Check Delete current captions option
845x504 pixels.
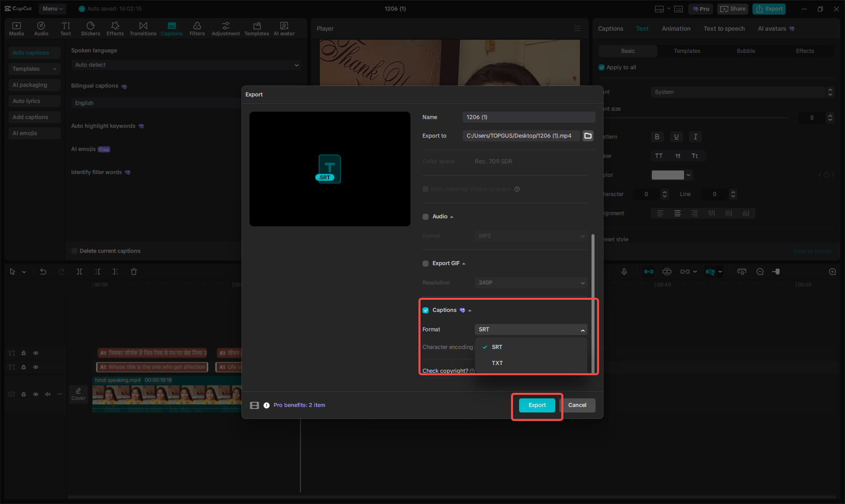click(x=74, y=251)
